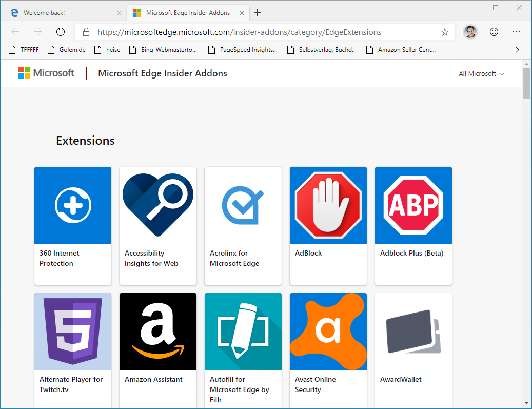Viewport: 532px width, 409px height.
Task: Click the 'Alternate Player for Twitch.tv' title text
Action: click(71, 384)
